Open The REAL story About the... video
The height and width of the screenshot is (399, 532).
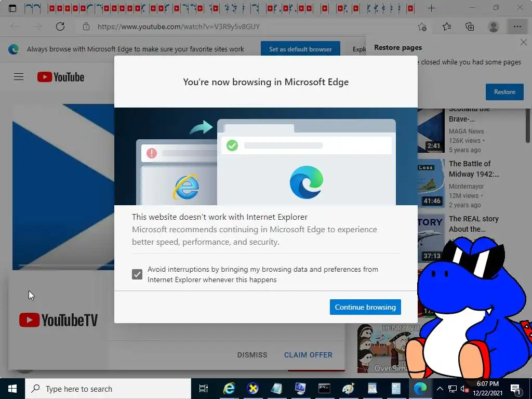pos(474,224)
